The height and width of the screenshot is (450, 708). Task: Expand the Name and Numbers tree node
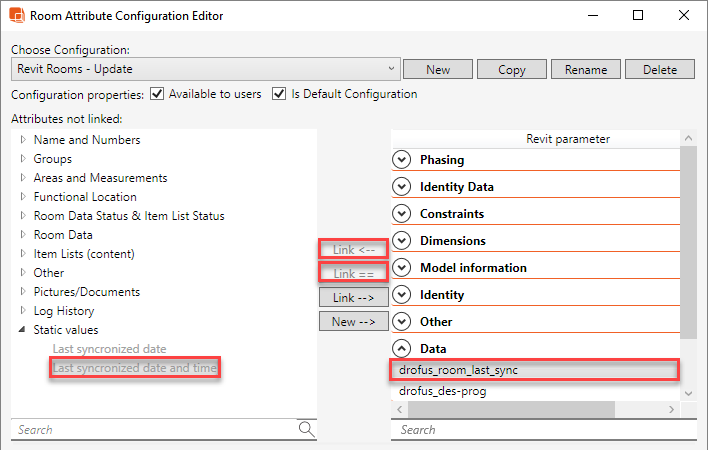[23, 140]
